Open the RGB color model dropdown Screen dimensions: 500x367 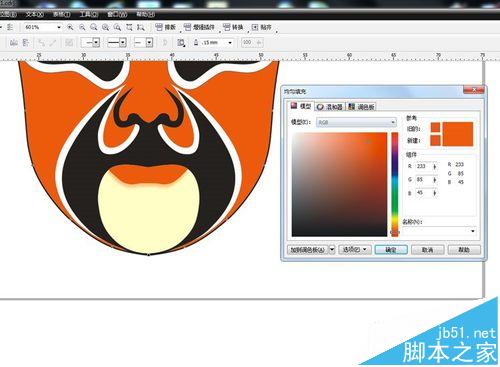(356, 122)
